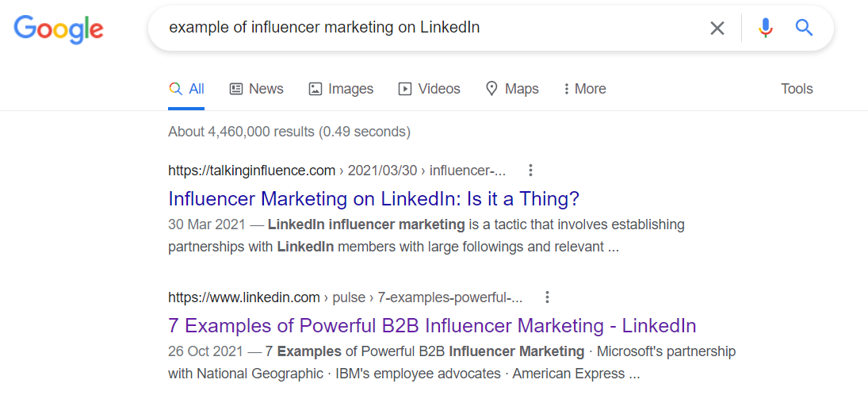868x395 pixels.
Task: Expand the More menu
Action: 584,89
